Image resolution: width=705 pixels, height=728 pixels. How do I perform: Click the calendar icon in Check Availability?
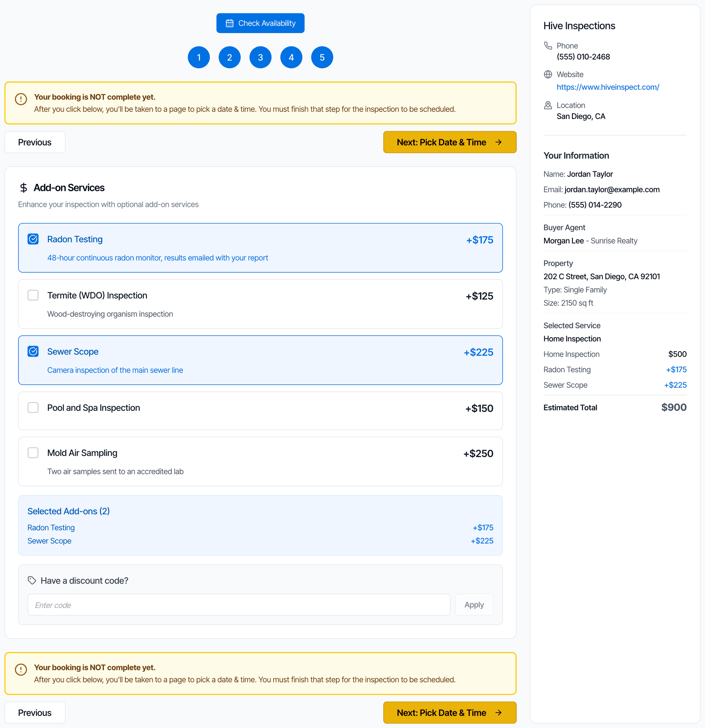point(230,23)
